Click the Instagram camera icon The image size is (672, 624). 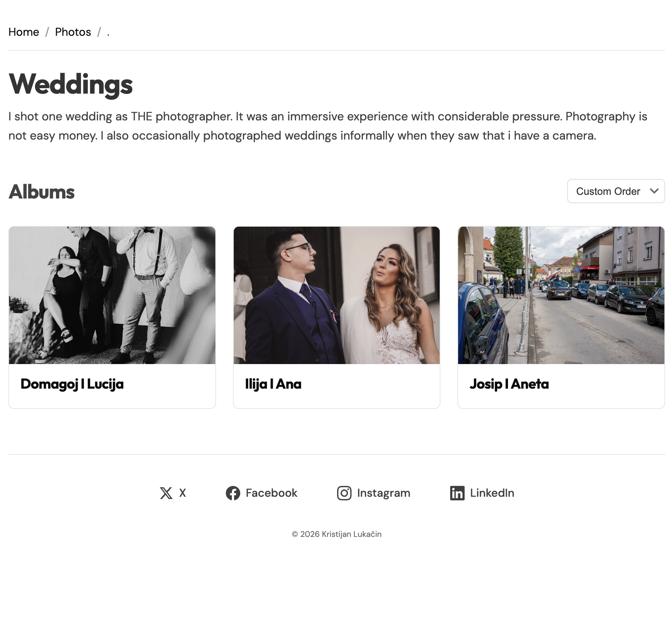(x=344, y=493)
